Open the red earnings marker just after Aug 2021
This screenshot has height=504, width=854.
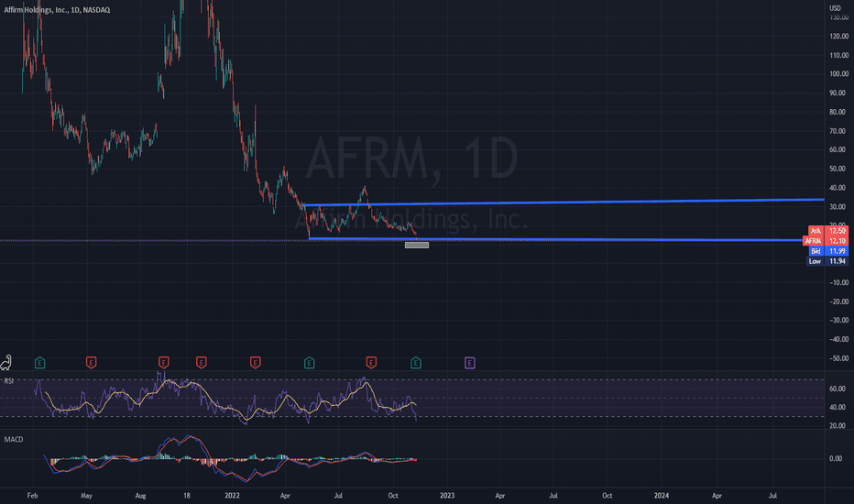point(163,363)
